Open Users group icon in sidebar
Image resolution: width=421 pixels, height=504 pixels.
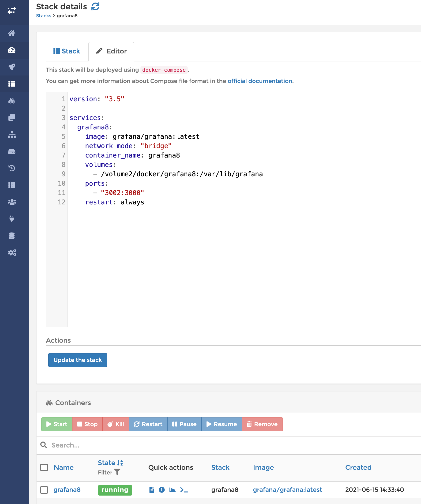pyautogui.click(x=11, y=202)
